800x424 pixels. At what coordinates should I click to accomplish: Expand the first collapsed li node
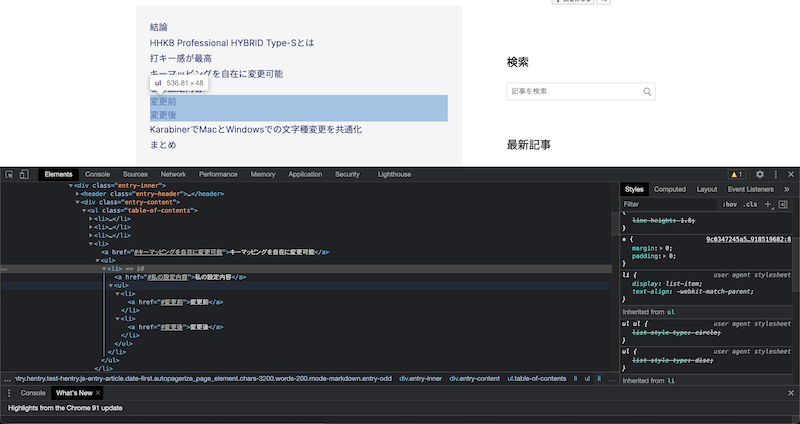click(x=91, y=219)
